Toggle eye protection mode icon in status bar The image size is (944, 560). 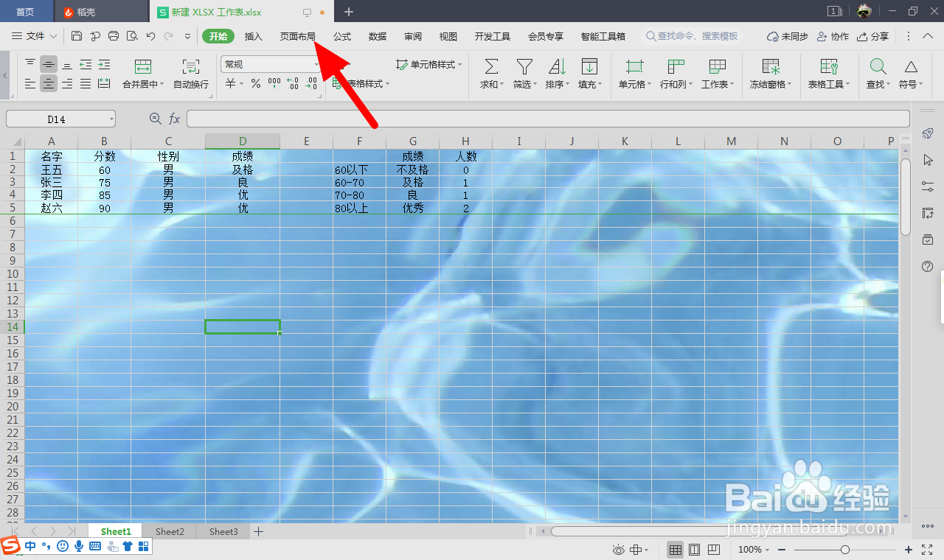pyautogui.click(x=618, y=550)
